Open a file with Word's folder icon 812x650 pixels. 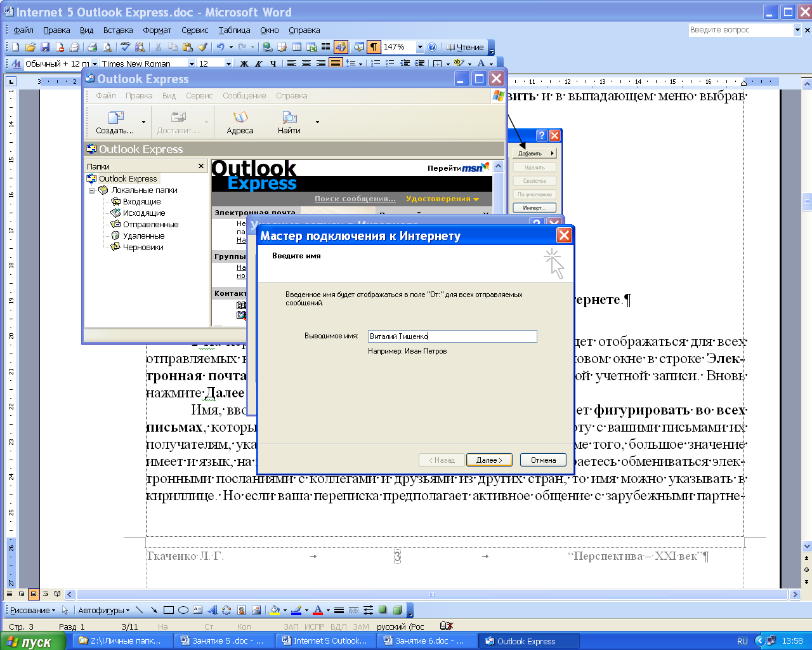(x=30, y=47)
